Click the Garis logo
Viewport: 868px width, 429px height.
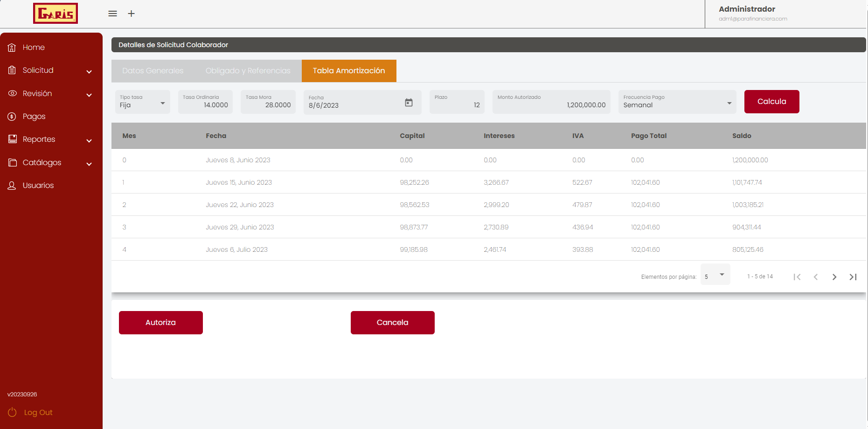coord(56,14)
